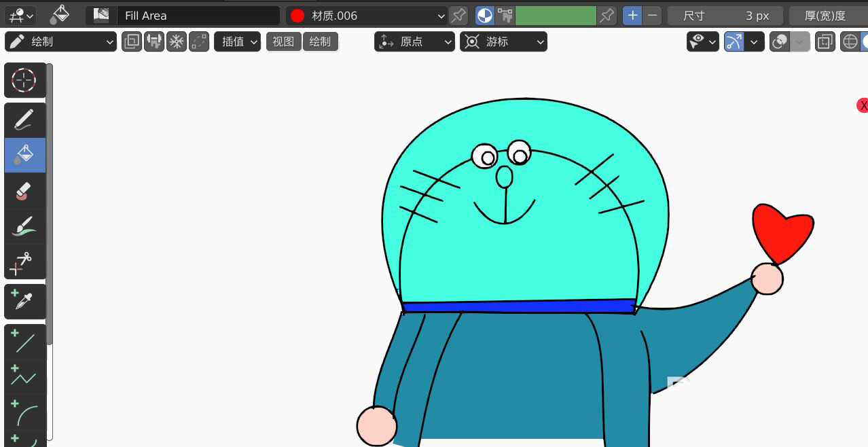This screenshot has height=447, width=868.
Task: Open the 绘制 menu next to 视图
Action: pyautogui.click(x=320, y=42)
